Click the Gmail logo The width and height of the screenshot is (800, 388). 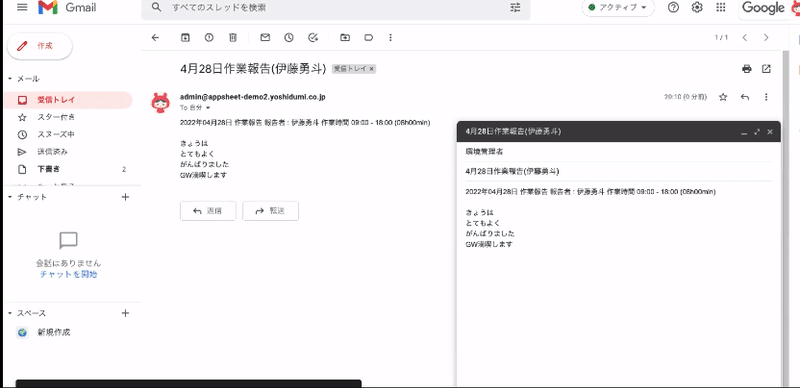[x=67, y=8]
